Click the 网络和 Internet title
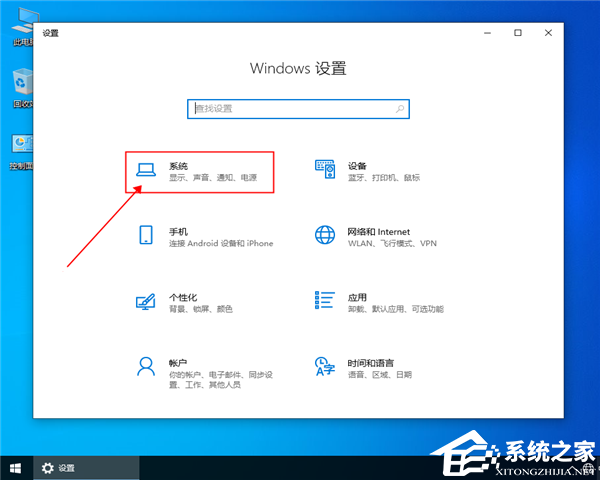The width and height of the screenshot is (600, 480). [378, 232]
